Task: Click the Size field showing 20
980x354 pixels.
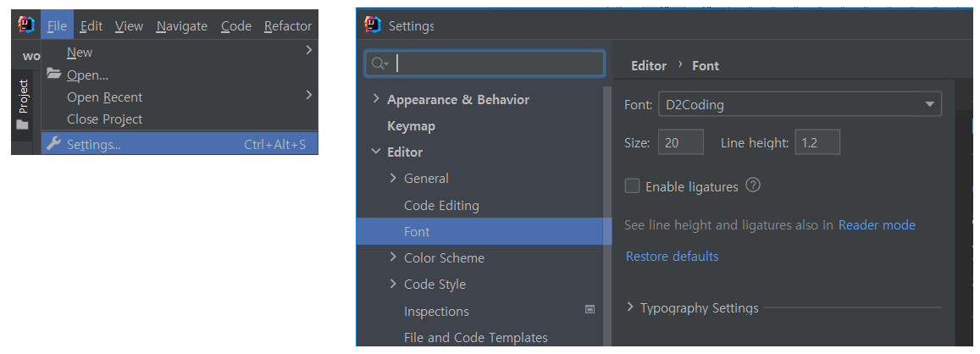Action: pos(681,142)
